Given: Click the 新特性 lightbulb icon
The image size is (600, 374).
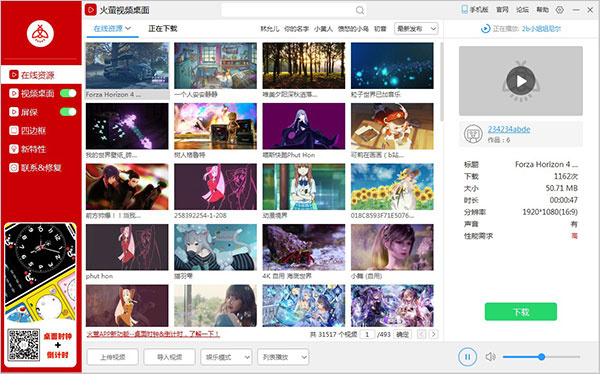Looking at the screenshot, I should pos(14,149).
